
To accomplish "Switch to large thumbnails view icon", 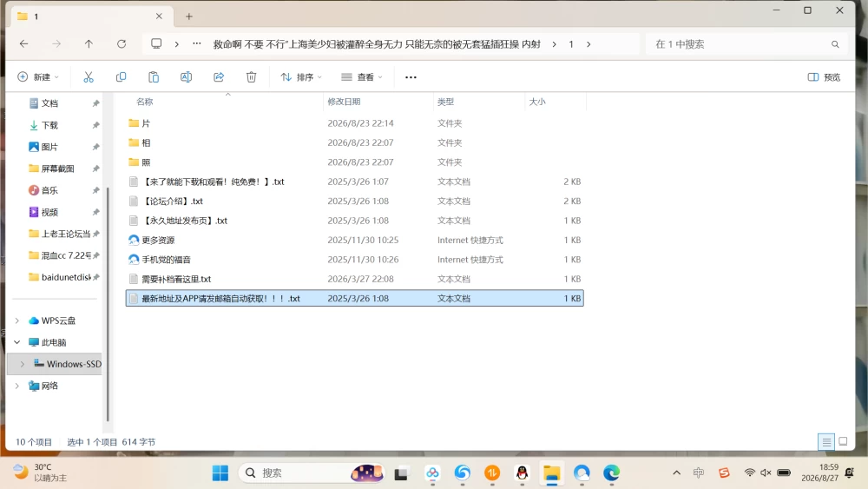I will point(843,441).
